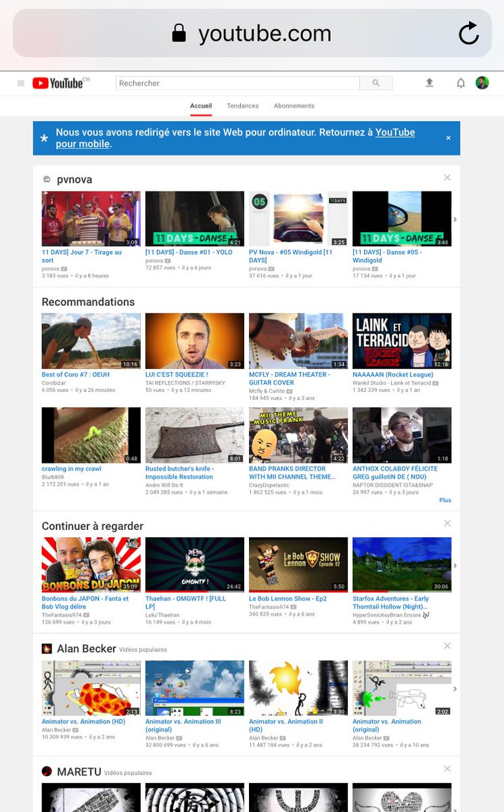Switch to the Abonnements tab

tap(294, 106)
